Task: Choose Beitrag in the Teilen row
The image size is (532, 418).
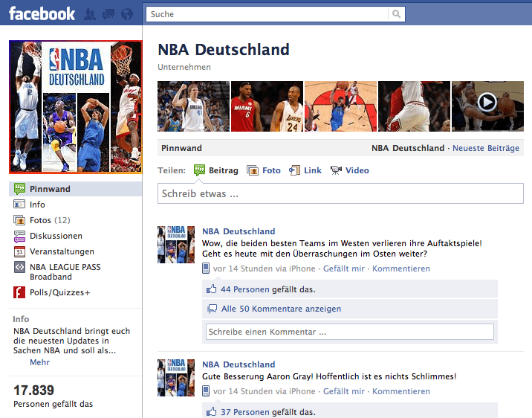Action: click(223, 170)
